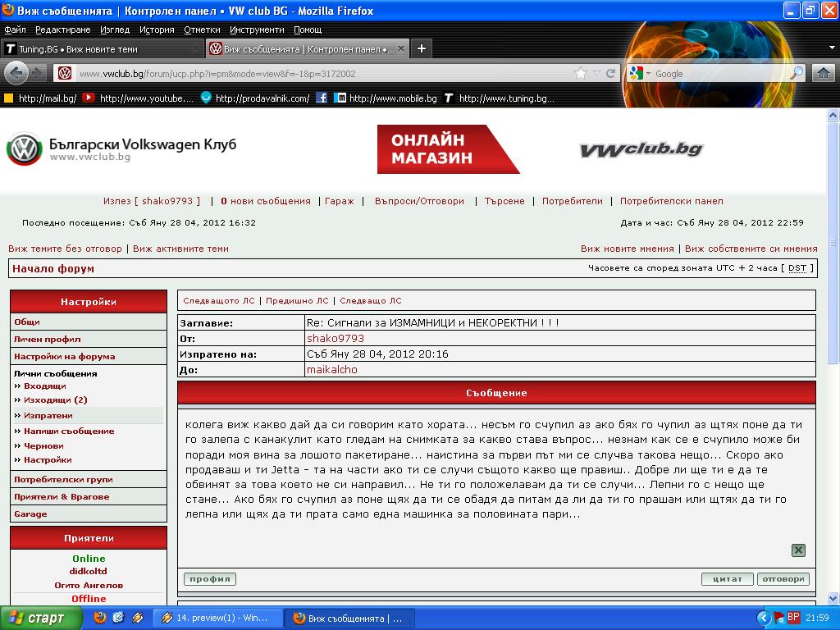Viewport: 840px width, 630px height.
Task: Launch Firefox from the quick launch bar
Action: pos(99,618)
